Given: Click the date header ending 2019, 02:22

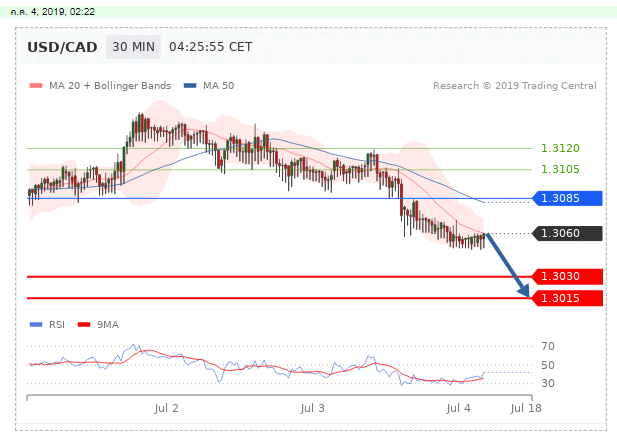Looking at the screenshot, I should tap(53, 12).
